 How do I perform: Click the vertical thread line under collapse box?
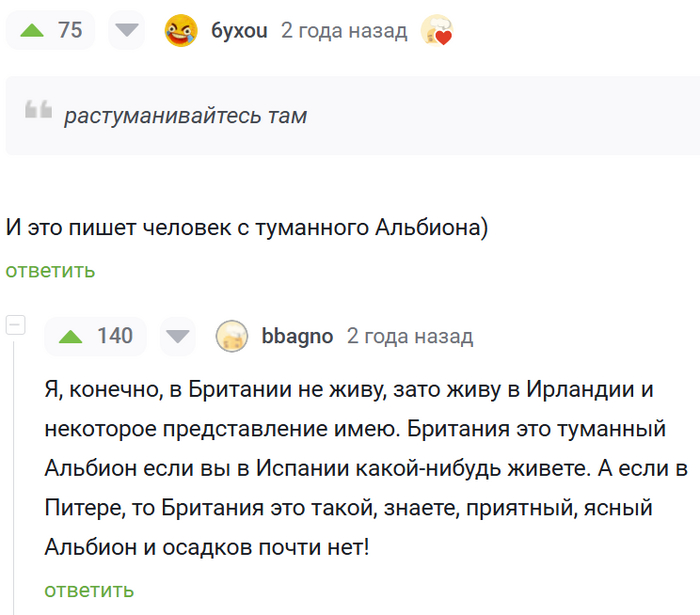click(x=14, y=470)
